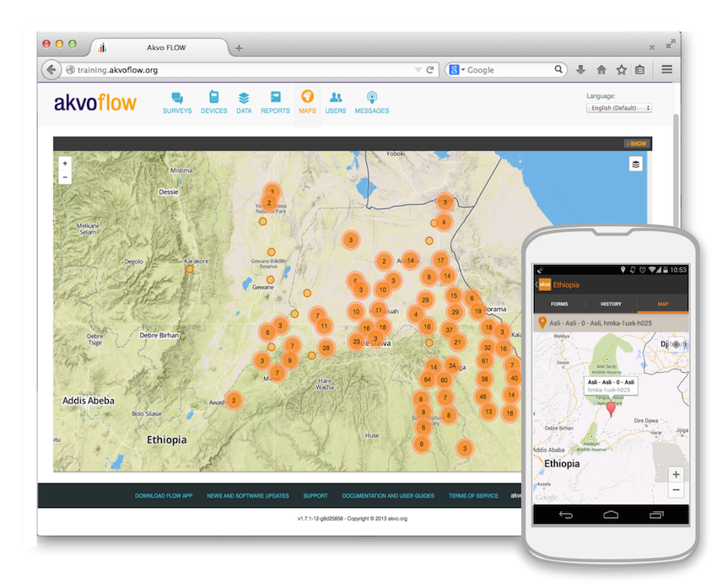This screenshot has height=588, width=717.
Task: Click the search magnifier icon
Action: click(x=558, y=69)
